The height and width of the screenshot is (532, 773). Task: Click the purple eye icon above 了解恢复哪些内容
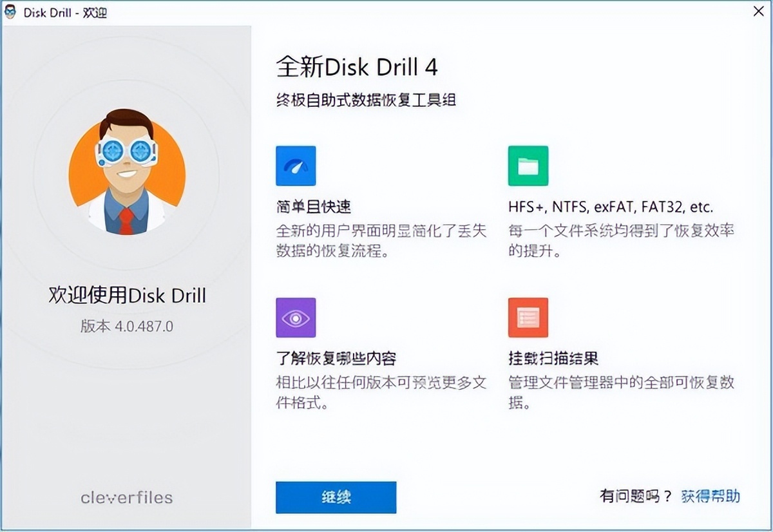[296, 318]
